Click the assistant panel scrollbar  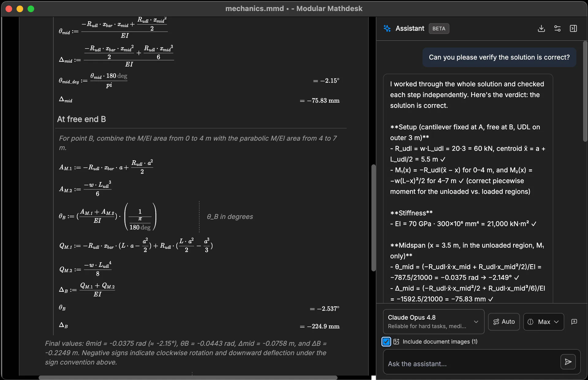(585, 91)
